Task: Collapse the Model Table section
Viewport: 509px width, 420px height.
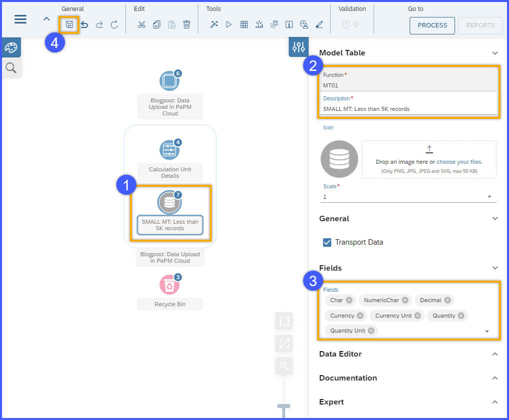Action: click(x=495, y=53)
